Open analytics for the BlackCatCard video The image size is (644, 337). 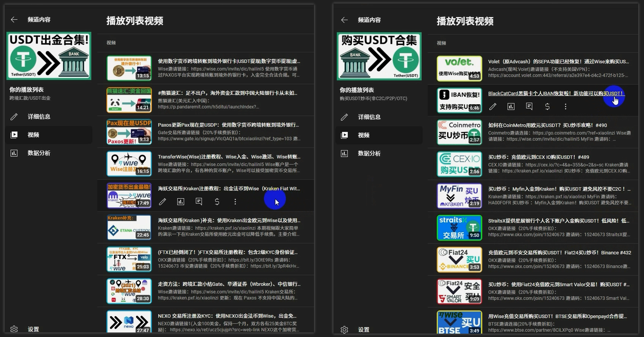(x=511, y=107)
